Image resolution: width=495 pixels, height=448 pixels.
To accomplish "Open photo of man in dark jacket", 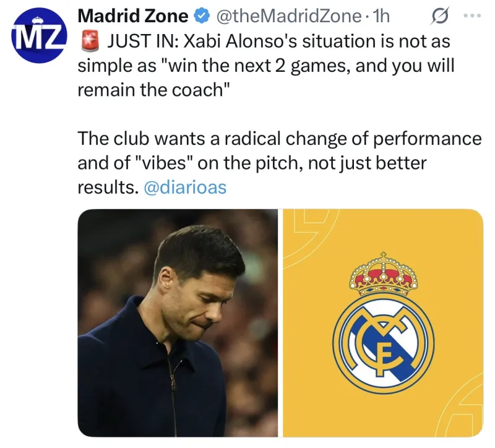I will [178, 323].
